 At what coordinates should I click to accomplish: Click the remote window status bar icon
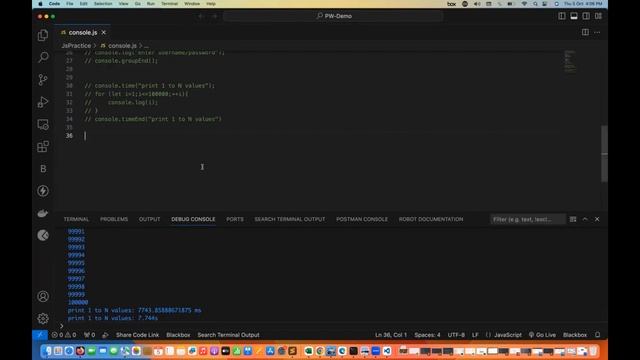[40, 335]
